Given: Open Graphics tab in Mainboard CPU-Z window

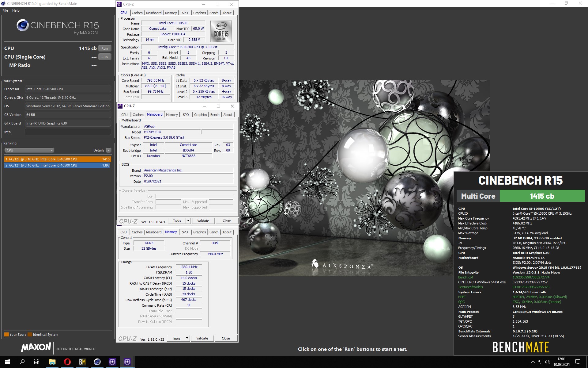Looking at the screenshot, I should 200,115.
